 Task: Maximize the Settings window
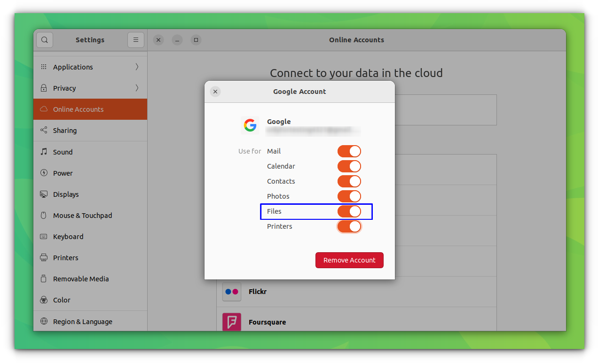196,40
